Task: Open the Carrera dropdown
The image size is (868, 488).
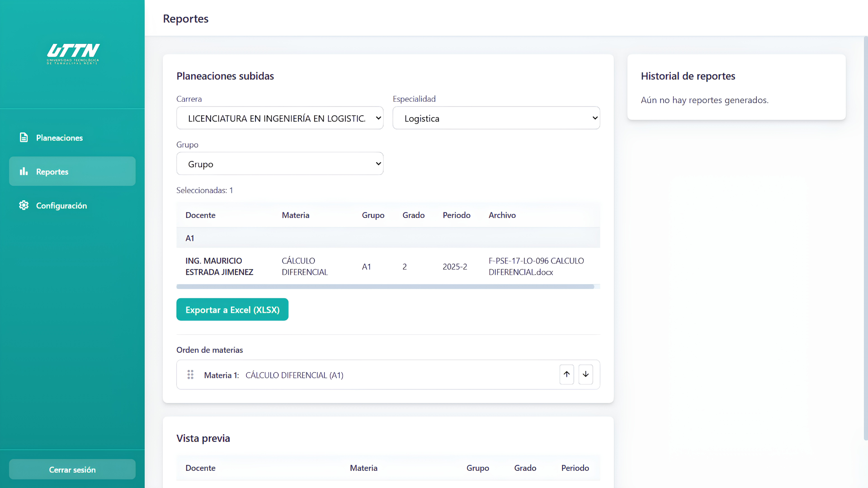Action: tap(280, 118)
